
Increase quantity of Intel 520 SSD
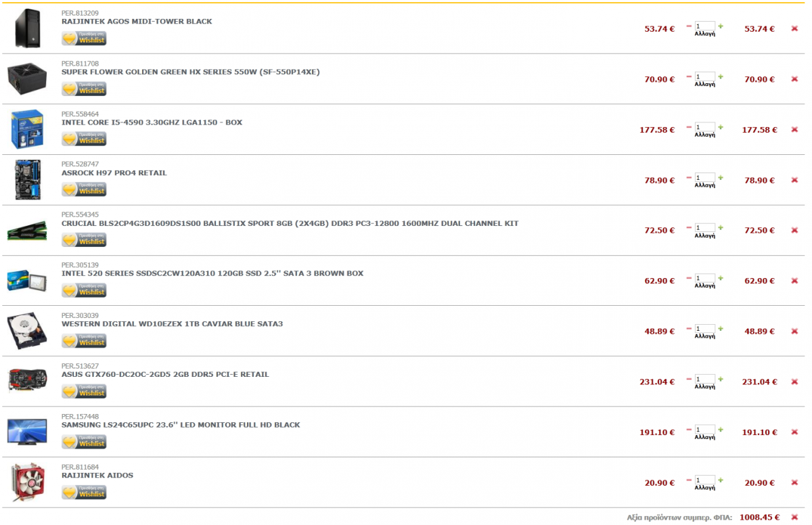pos(721,278)
